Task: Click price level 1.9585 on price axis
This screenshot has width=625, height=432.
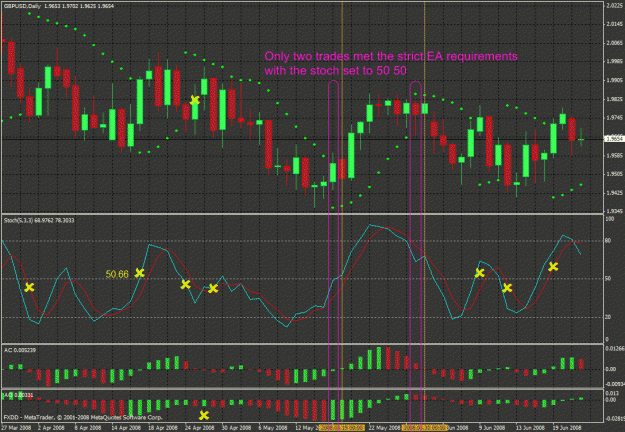Action: pos(615,155)
